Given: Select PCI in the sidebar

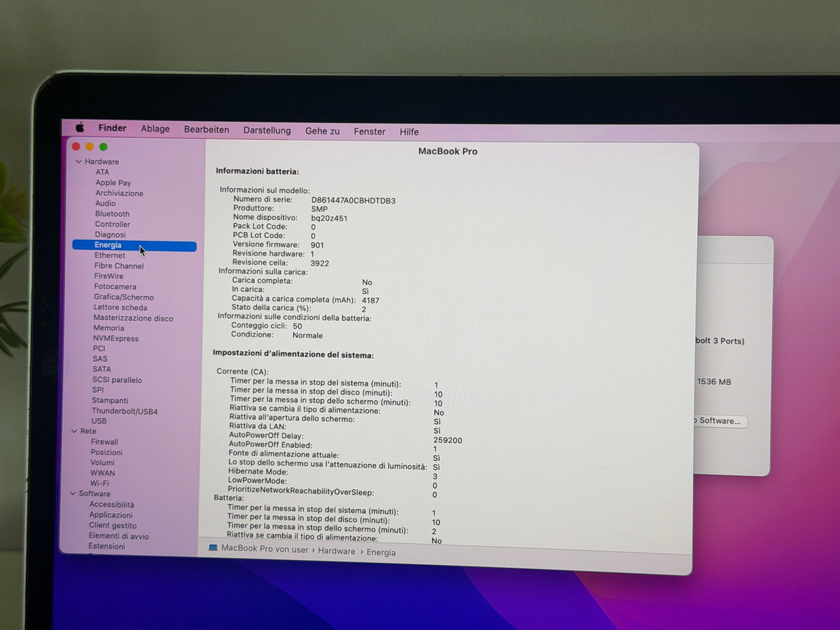Looking at the screenshot, I should tap(99, 349).
